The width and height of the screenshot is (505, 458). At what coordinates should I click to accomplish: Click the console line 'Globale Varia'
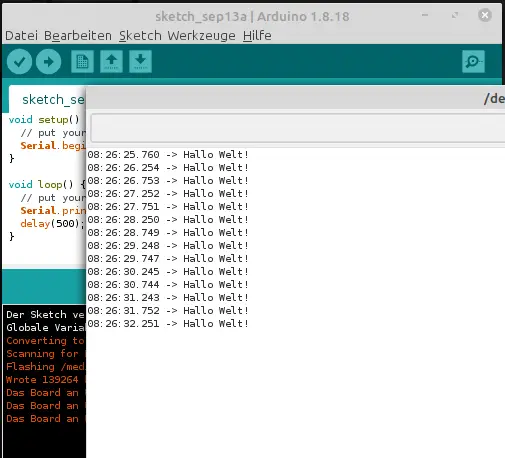tap(45, 328)
